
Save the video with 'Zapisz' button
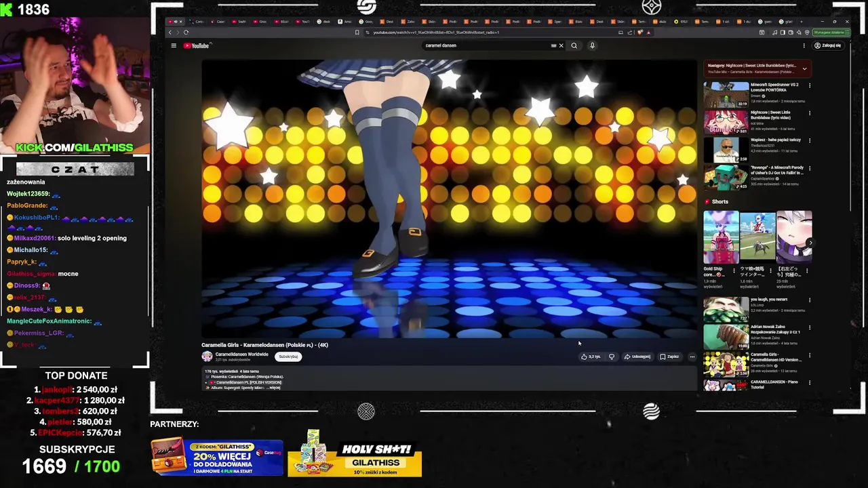[669, 357]
